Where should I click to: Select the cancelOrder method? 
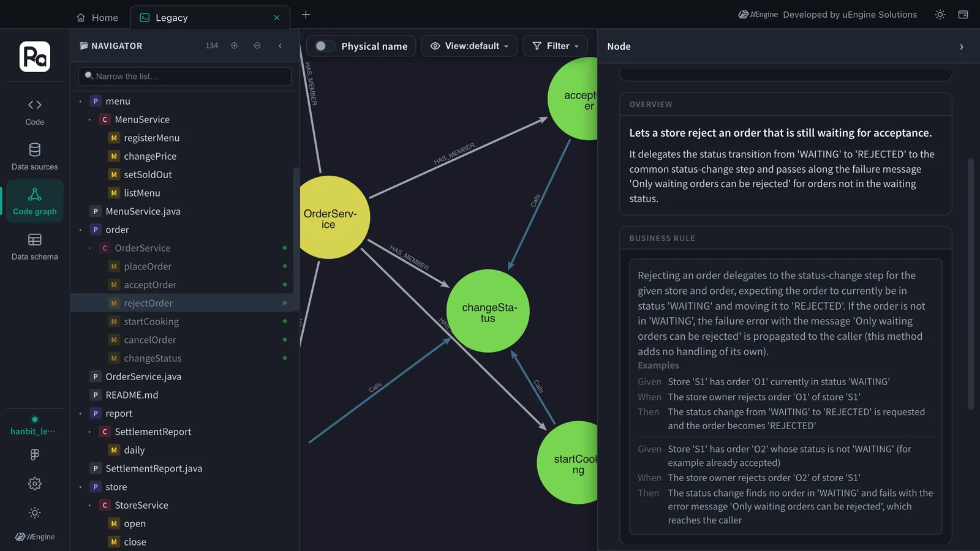(150, 340)
